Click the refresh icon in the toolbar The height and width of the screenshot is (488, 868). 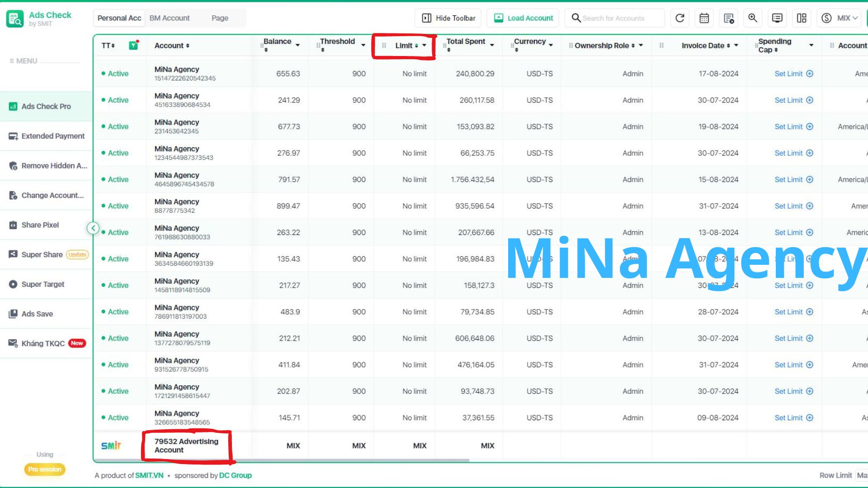(680, 18)
